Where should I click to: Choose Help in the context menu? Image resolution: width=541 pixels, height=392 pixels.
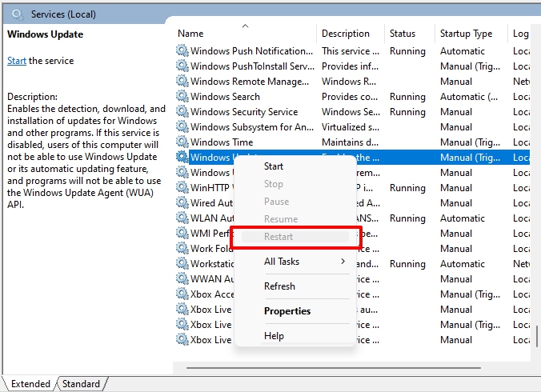coord(295,336)
